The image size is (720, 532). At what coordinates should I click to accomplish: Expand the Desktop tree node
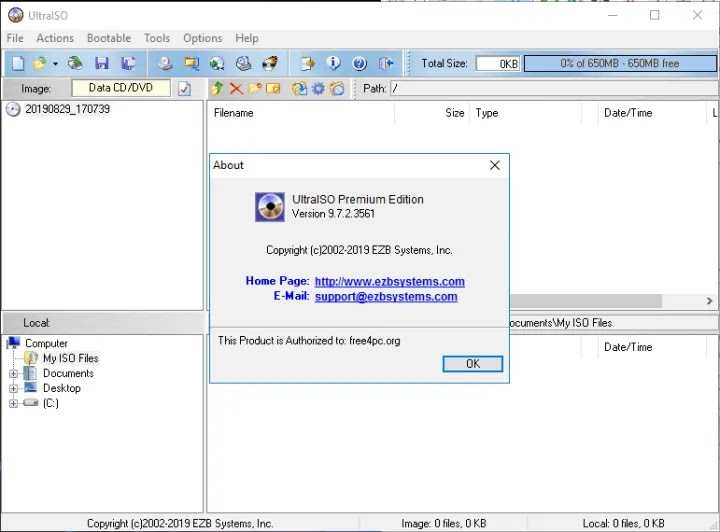click(x=14, y=389)
